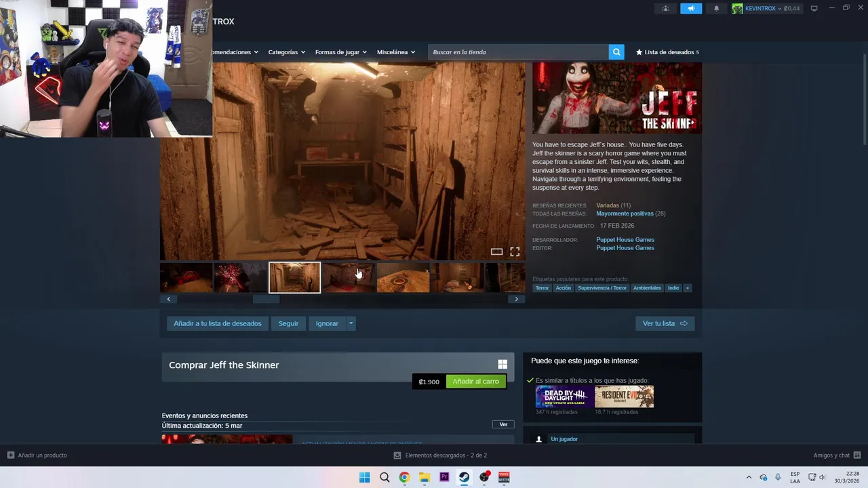This screenshot has height=488, width=868.
Task: Switch Steam to Big Picture mode
Action: pos(814,8)
